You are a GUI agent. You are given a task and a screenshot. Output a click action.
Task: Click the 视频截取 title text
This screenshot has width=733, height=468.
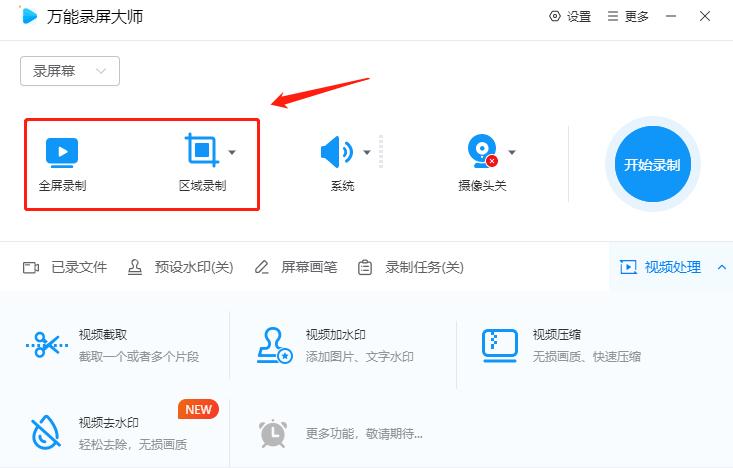[103, 335]
